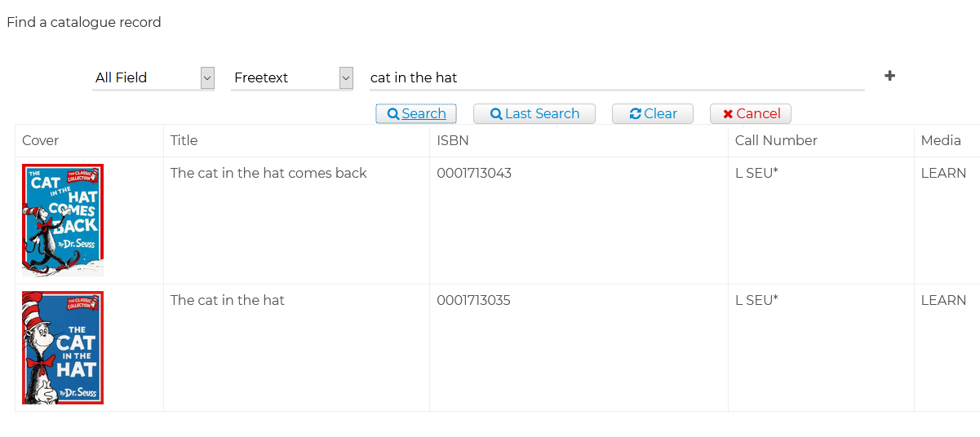
Task: Select ISBN 0001713035 cell
Action: (x=579, y=347)
